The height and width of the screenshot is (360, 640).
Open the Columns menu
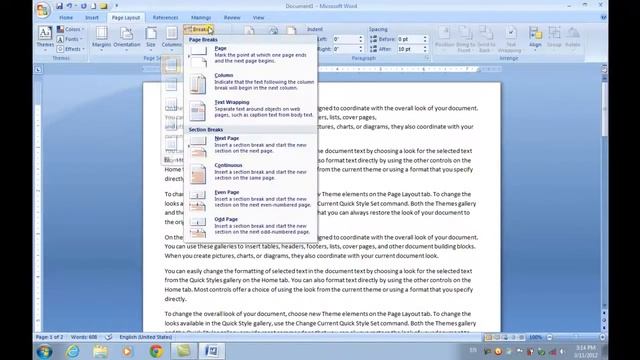(171, 39)
